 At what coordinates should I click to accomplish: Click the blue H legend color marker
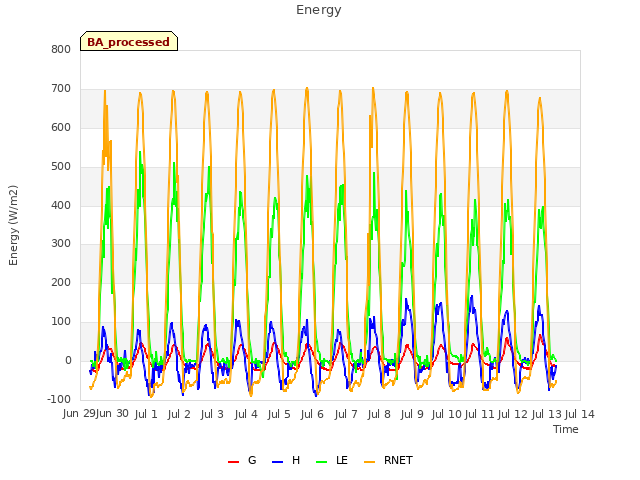point(277,462)
